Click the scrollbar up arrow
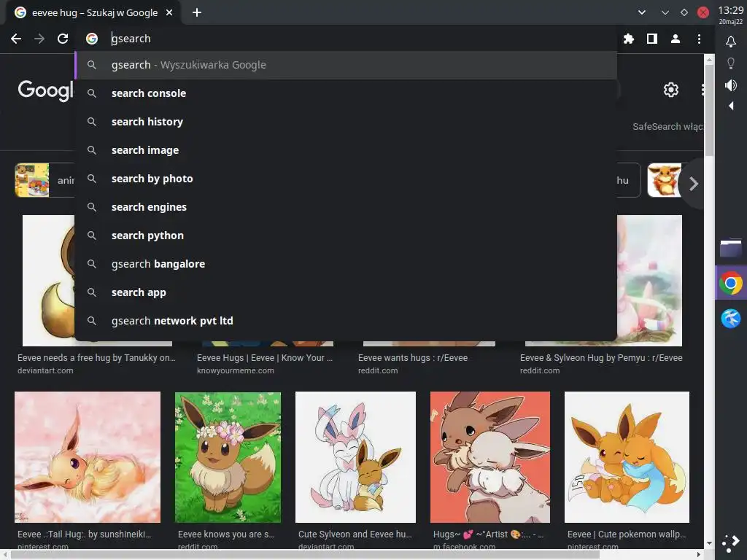The height and width of the screenshot is (560, 747). [709, 60]
